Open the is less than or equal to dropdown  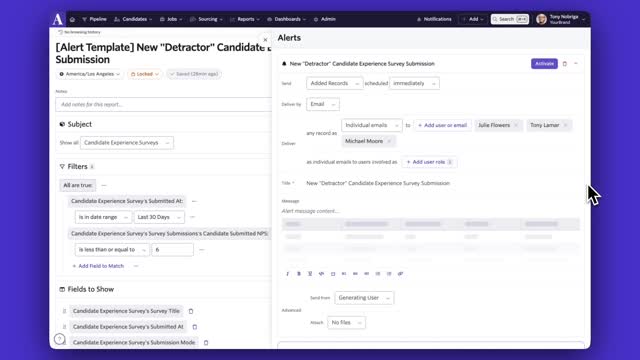112,250
